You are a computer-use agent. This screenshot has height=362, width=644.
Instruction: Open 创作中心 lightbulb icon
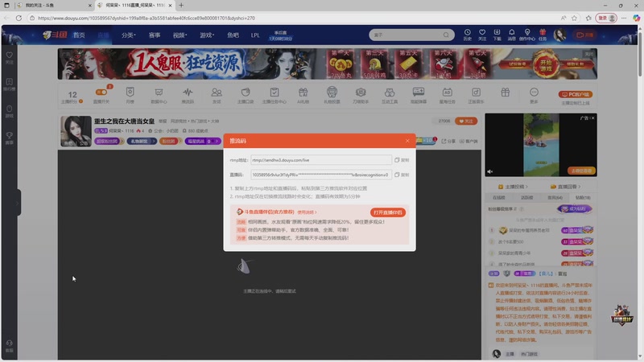coord(527,35)
